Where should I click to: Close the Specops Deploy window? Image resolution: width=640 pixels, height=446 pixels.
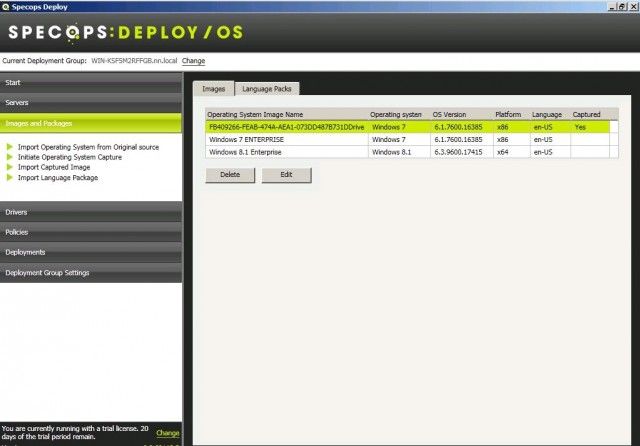633,7
